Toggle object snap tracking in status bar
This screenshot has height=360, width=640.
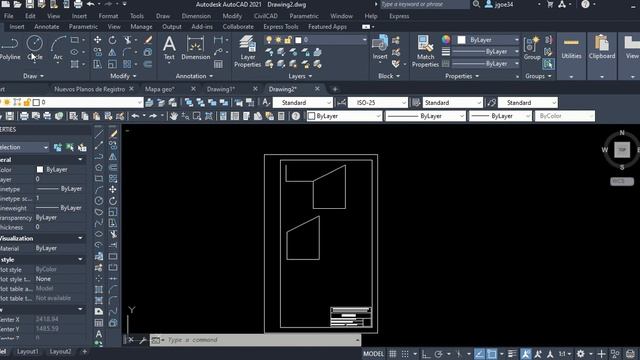point(479,354)
